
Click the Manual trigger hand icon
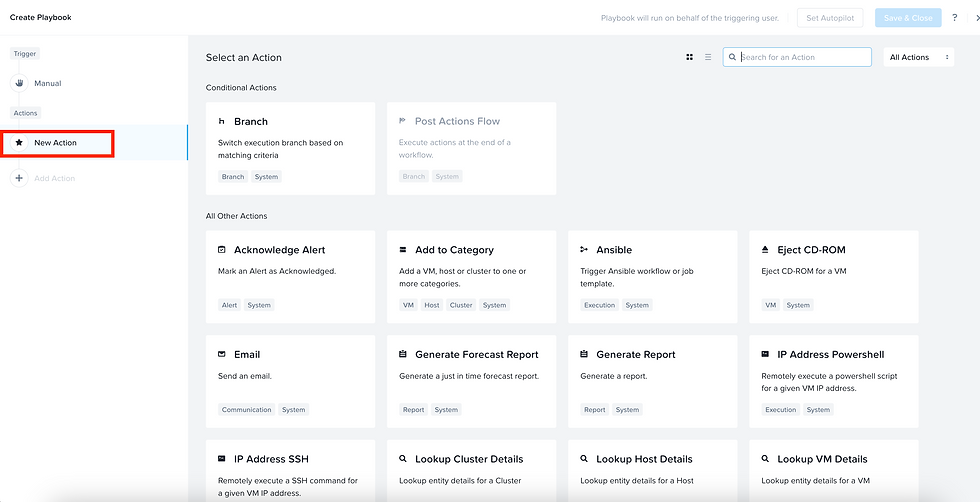click(19, 83)
